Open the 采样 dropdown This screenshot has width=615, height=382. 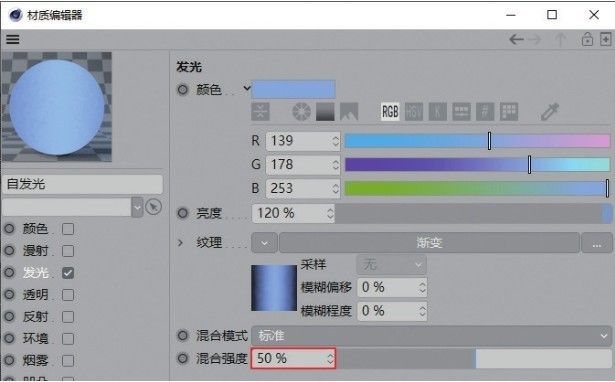391,265
